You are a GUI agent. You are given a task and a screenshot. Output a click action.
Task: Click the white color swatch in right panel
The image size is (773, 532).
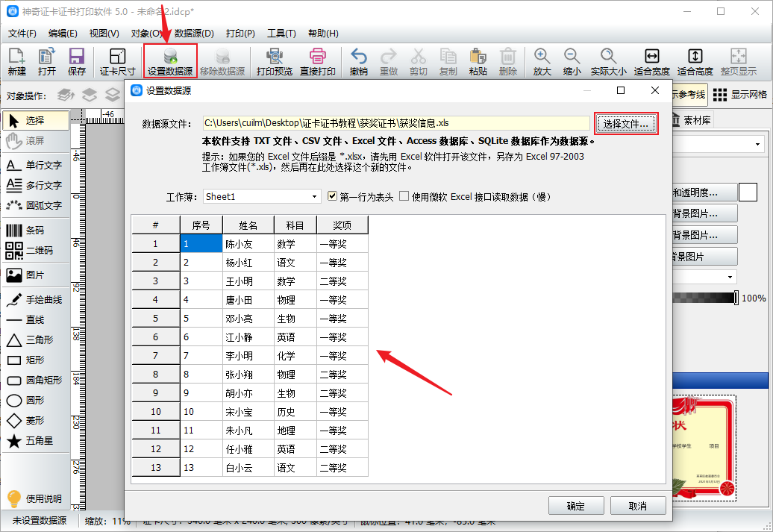(748, 193)
